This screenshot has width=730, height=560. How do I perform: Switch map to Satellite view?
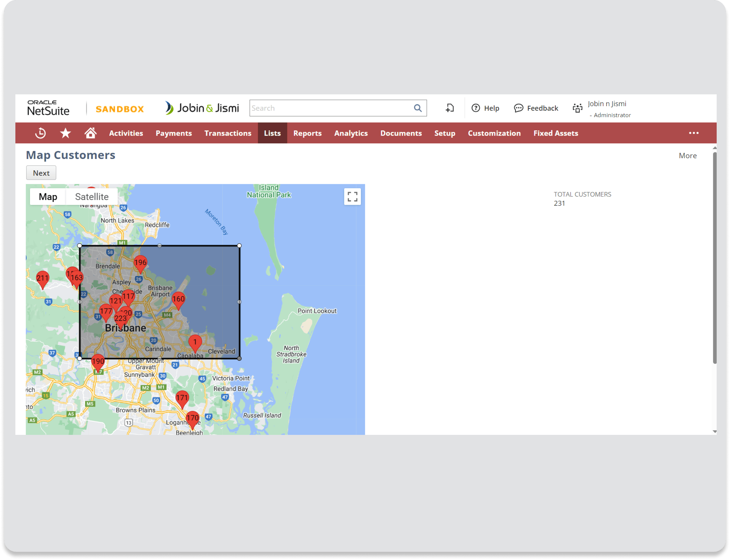pyautogui.click(x=92, y=197)
